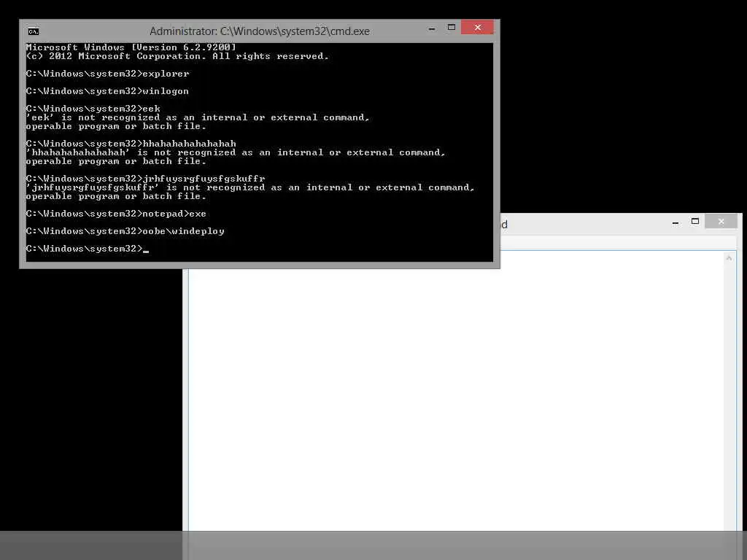Click the 'explorer' command line

(108, 74)
